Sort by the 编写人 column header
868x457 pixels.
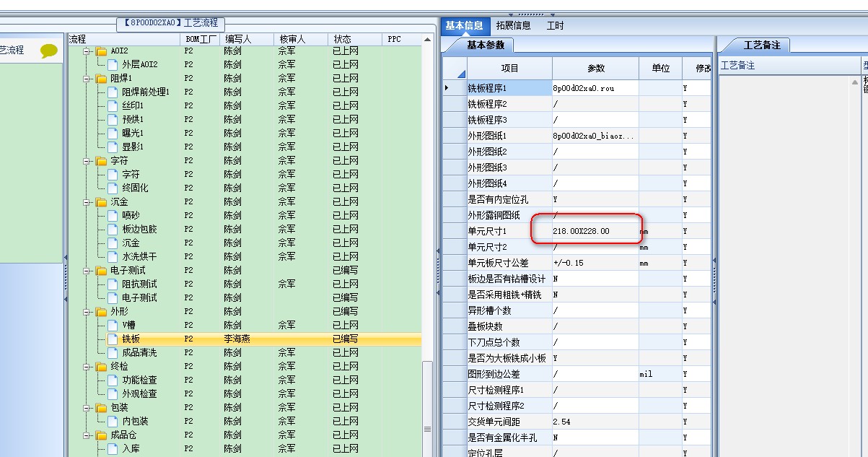coord(247,39)
